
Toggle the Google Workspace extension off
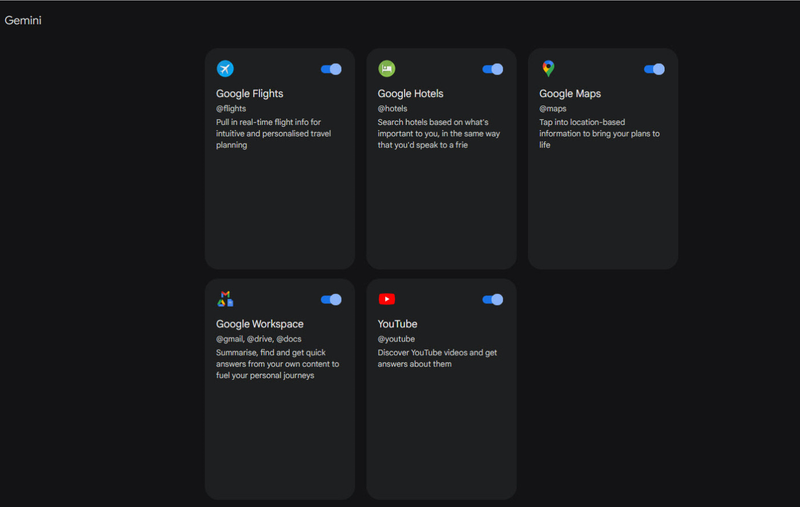pyautogui.click(x=331, y=299)
